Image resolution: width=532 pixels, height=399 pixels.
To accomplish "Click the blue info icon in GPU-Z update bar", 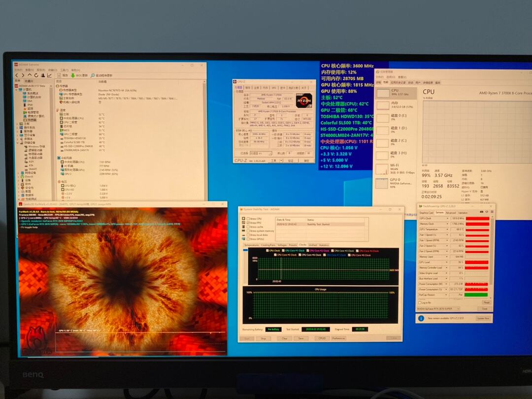I will 421,318.
